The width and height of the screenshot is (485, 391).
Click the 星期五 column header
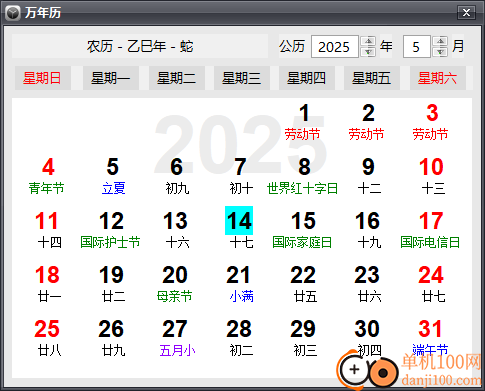[x=372, y=78]
